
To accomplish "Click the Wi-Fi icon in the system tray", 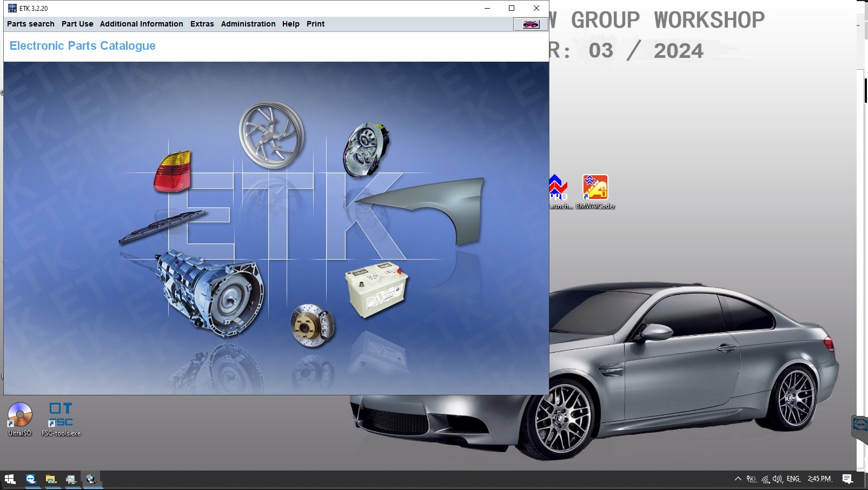I will 765,479.
